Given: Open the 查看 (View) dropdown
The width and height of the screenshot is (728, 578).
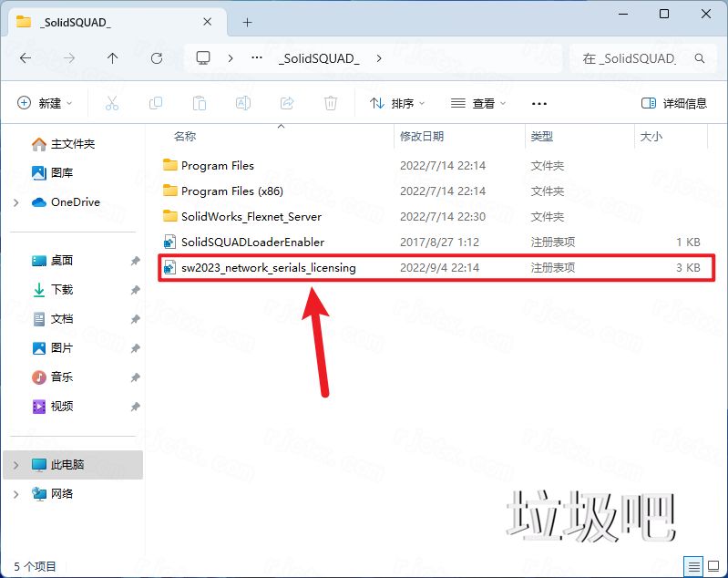Looking at the screenshot, I should [478, 103].
